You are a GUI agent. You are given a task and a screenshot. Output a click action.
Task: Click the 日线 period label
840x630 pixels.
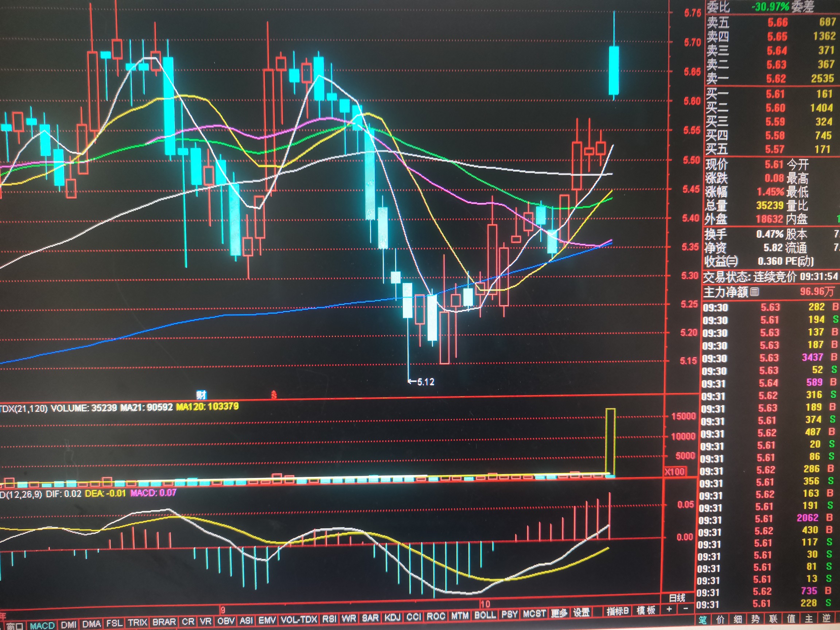(677, 598)
